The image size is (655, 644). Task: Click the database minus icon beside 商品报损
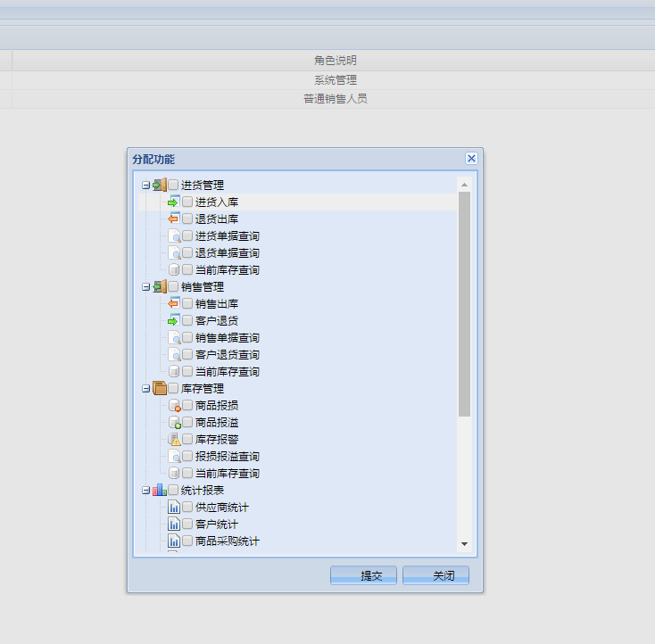tap(174, 406)
